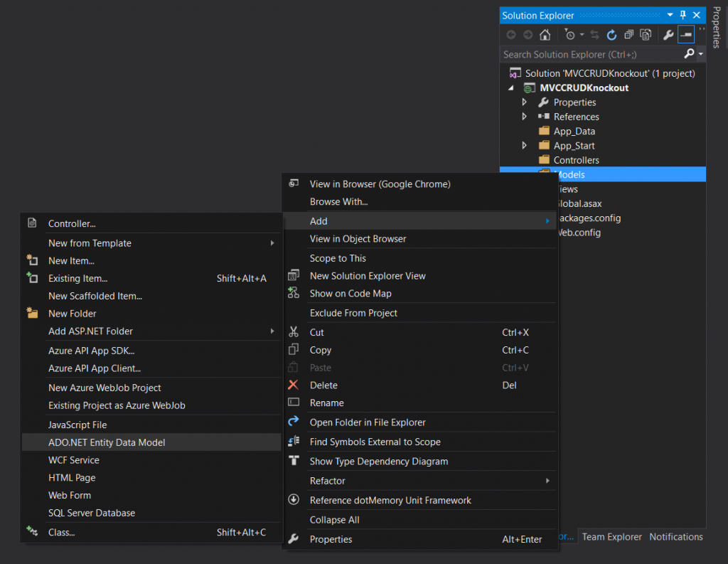Screen dimensions: 728x564
Task: Open the Solution Explorer window position dropdown
Action: point(670,16)
